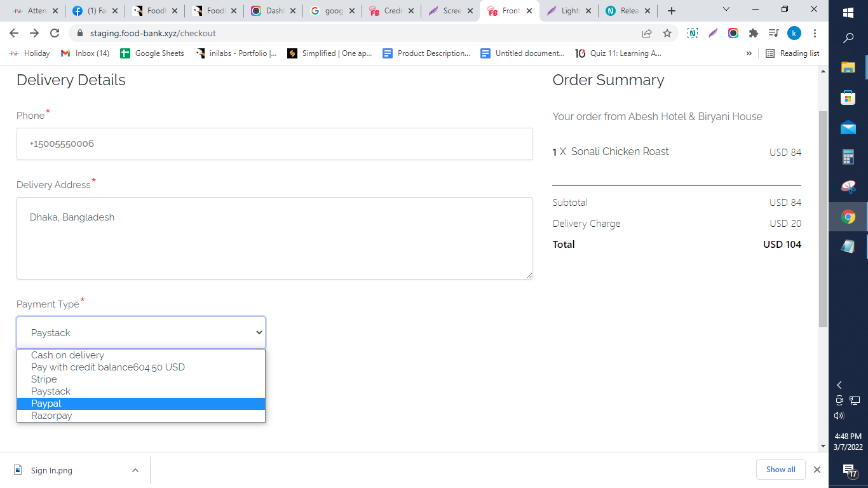
Task: Switch to the Facebook tab
Action: tap(93, 11)
